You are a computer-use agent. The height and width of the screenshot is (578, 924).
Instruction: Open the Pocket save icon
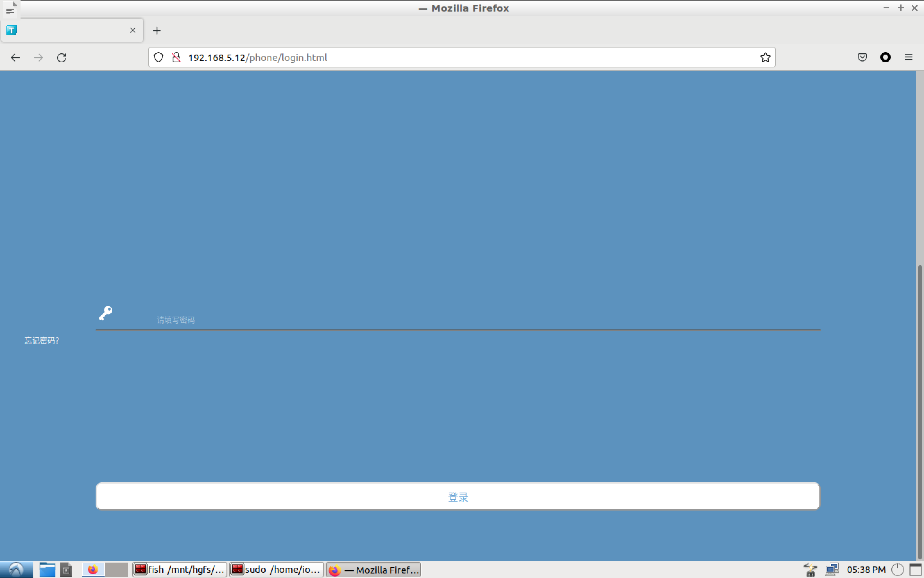862,57
